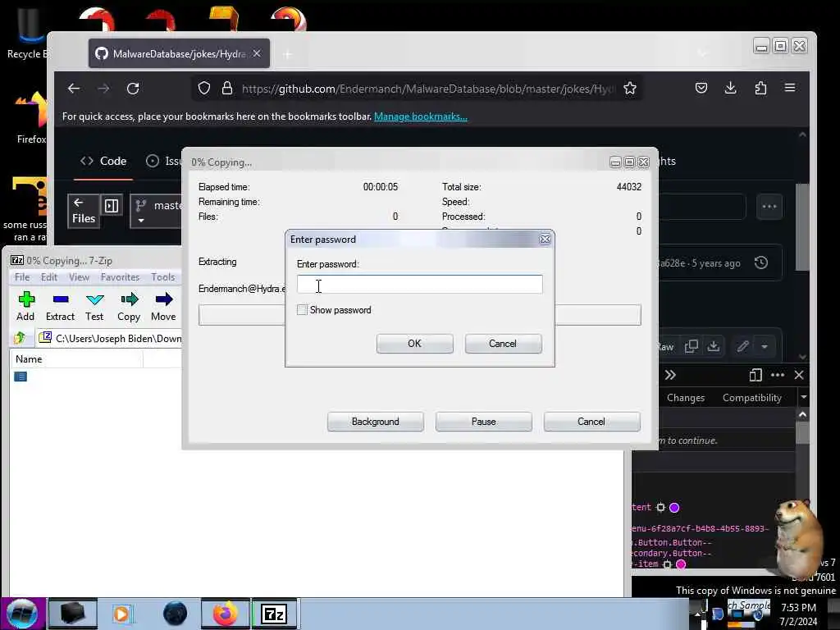Reload the Firefox page

click(x=133, y=89)
